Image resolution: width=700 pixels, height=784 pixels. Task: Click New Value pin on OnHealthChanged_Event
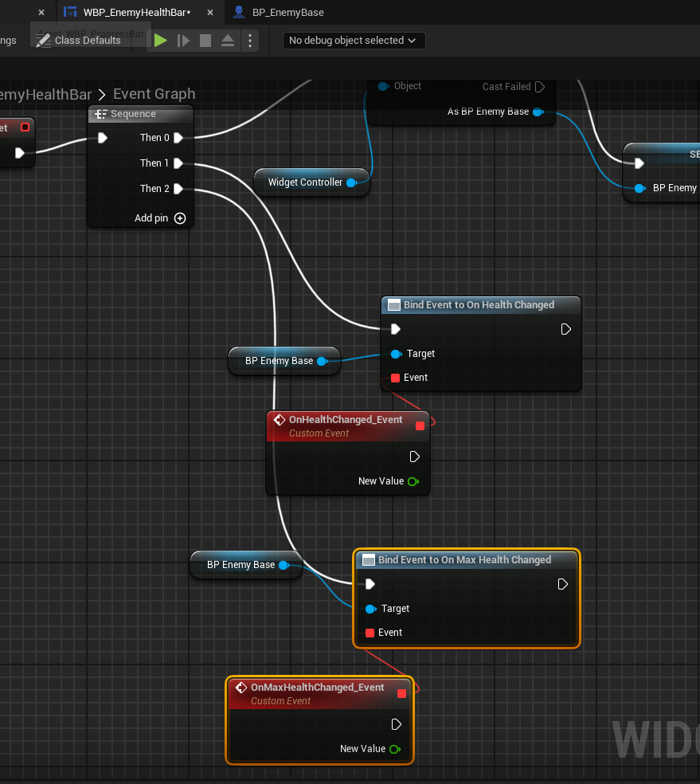(x=413, y=482)
